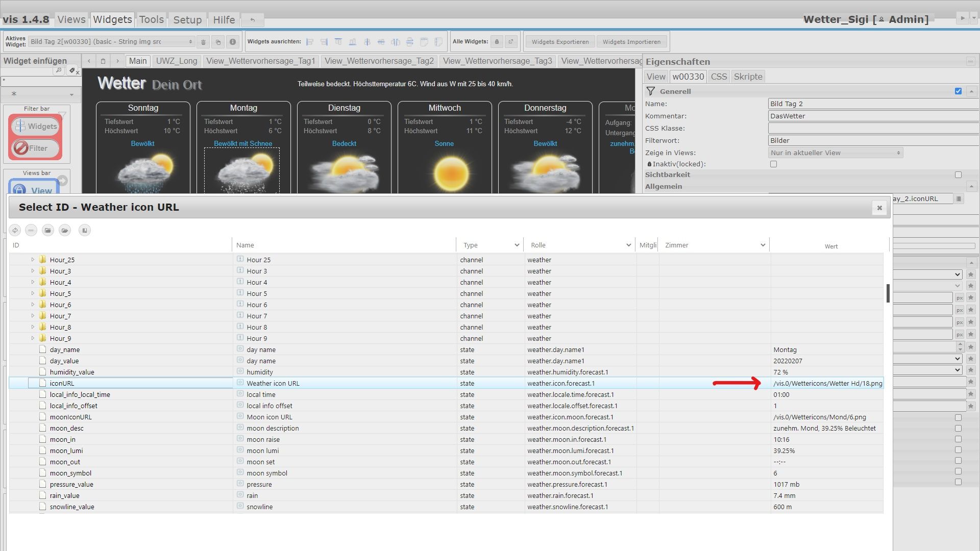Align widgets left icon
Screen dimensions: 980x551
coord(310,42)
